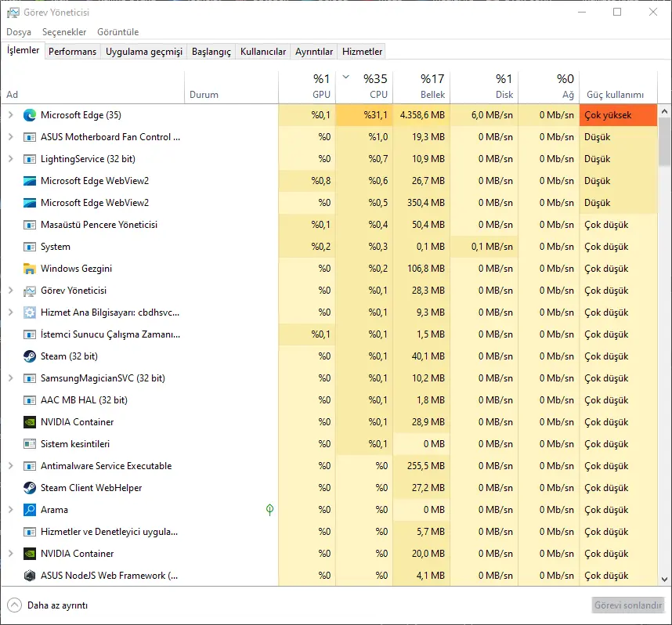This screenshot has width=672, height=625.
Task: Click the Hizmet Ana Bilgisayarı gear icon
Action: click(30, 312)
